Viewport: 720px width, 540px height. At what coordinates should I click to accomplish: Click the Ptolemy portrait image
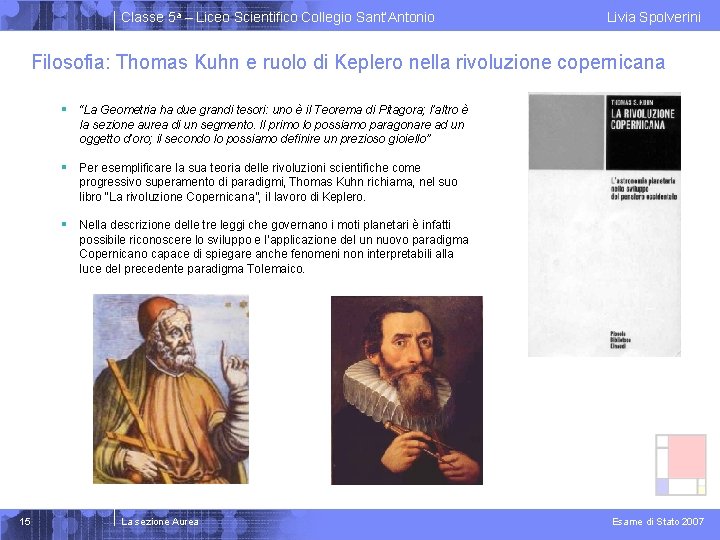point(171,389)
